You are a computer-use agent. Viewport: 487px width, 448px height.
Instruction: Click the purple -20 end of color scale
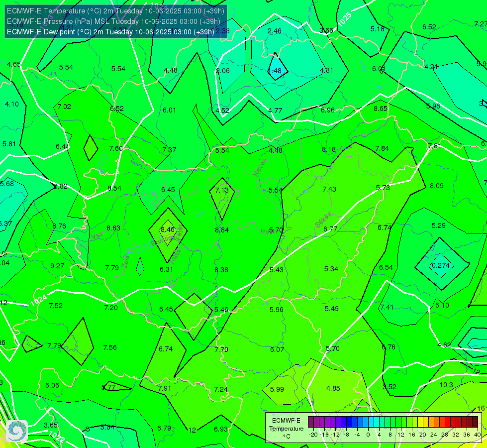click(x=311, y=422)
